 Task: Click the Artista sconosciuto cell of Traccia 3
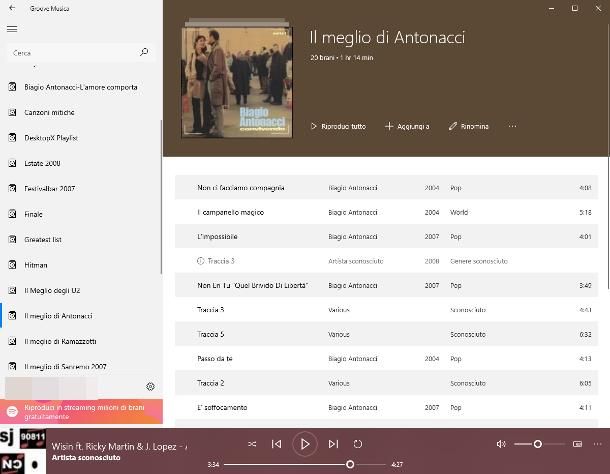point(356,261)
